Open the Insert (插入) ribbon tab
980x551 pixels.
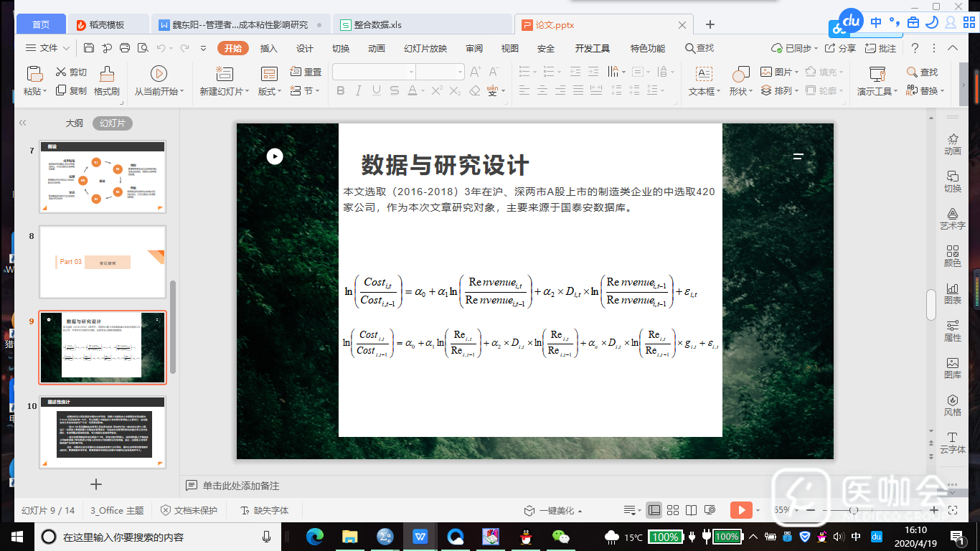click(x=268, y=48)
